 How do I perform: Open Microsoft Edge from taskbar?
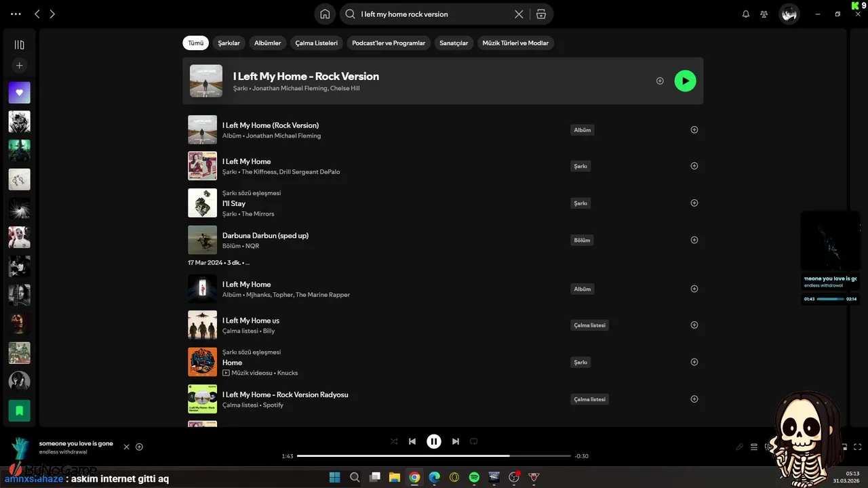(x=434, y=477)
